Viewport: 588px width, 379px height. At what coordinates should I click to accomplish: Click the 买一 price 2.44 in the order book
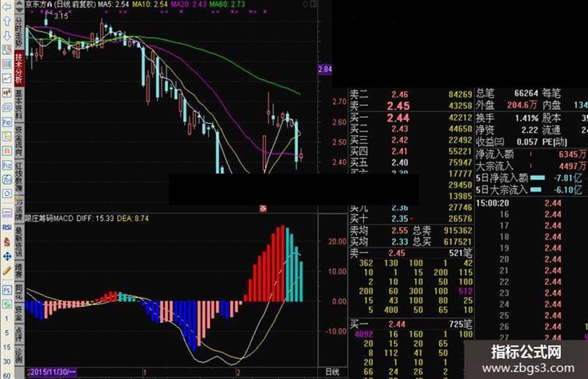click(x=398, y=118)
